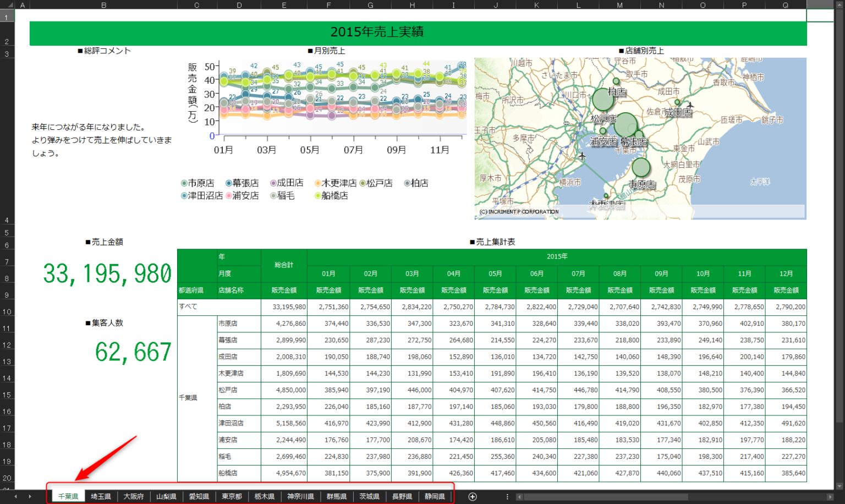Click the select-all corner triangle
845x504 pixels.
click(x=9, y=5)
